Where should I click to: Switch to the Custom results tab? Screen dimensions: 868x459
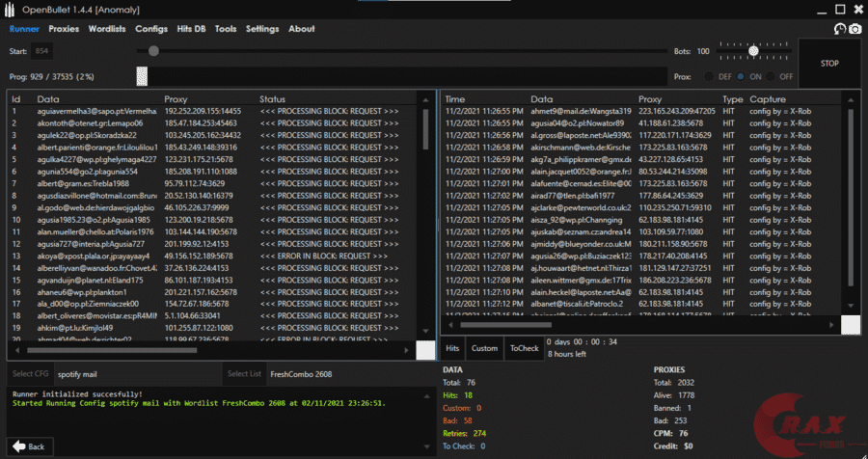484,348
